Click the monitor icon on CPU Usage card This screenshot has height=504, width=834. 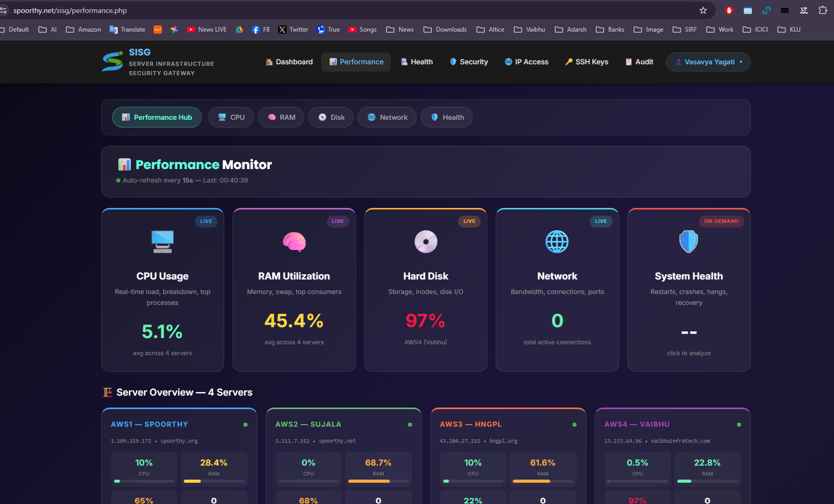tap(162, 242)
